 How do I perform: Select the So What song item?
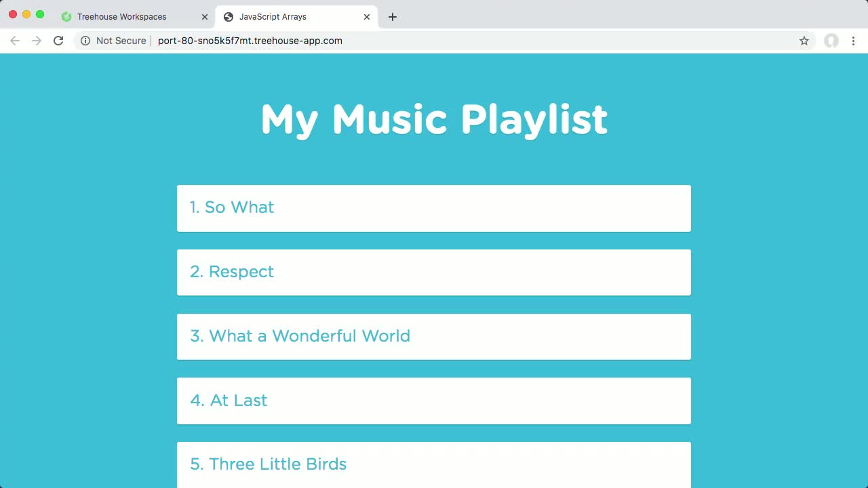point(434,208)
